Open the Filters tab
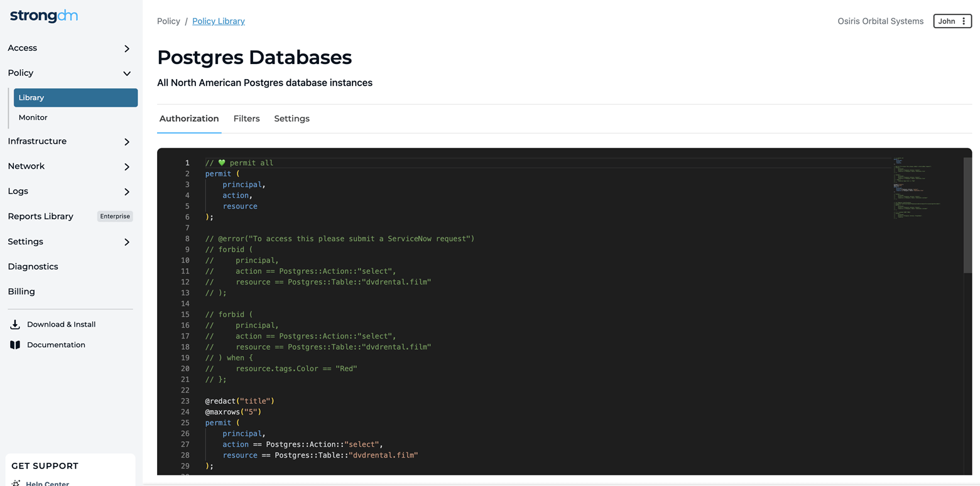The image size is (980, 486). tap(246, 119)
